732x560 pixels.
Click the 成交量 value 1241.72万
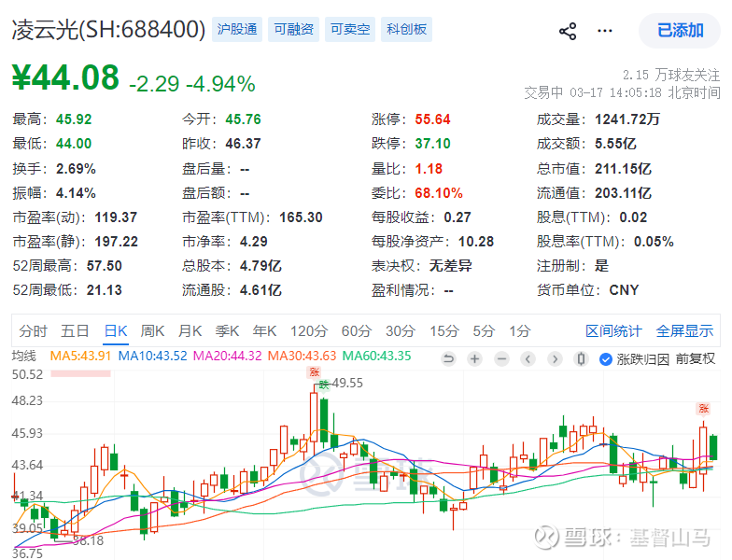click(x=627, y=119)
